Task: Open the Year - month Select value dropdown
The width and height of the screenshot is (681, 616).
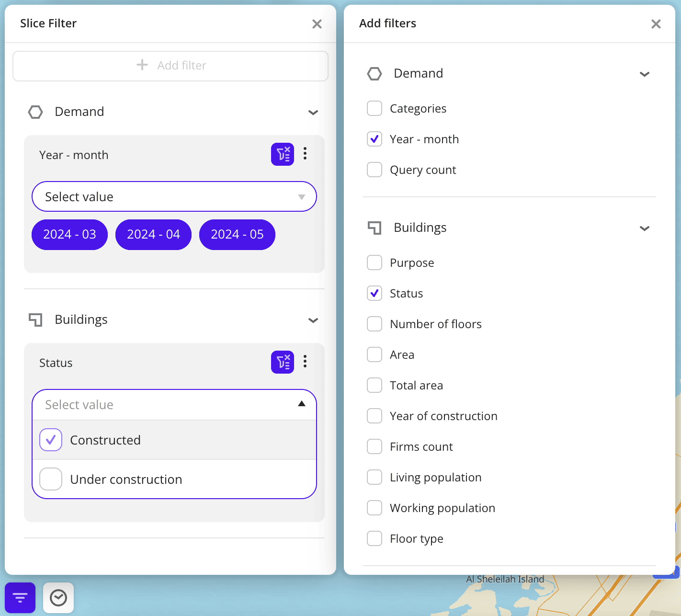Action: [x=174, y=196]
